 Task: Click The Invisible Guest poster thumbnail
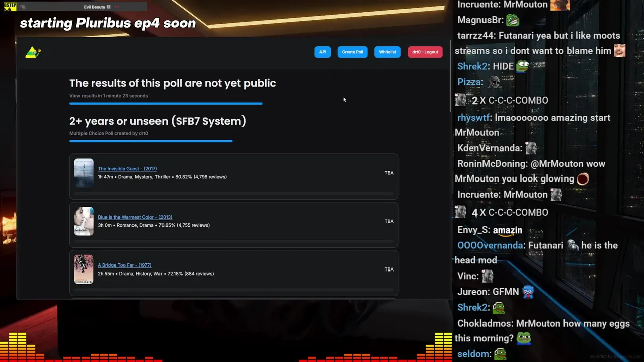click(x=84, y=173)
